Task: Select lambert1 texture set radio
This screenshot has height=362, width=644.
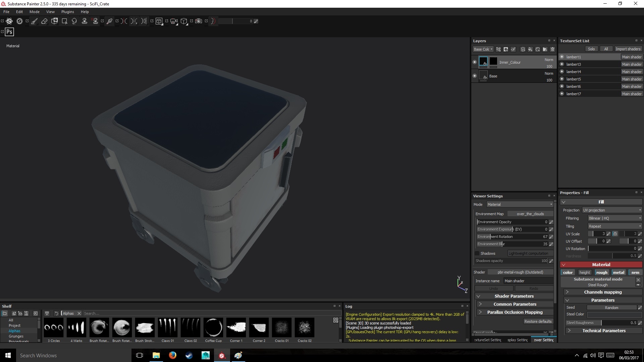Action: point(562,57)
